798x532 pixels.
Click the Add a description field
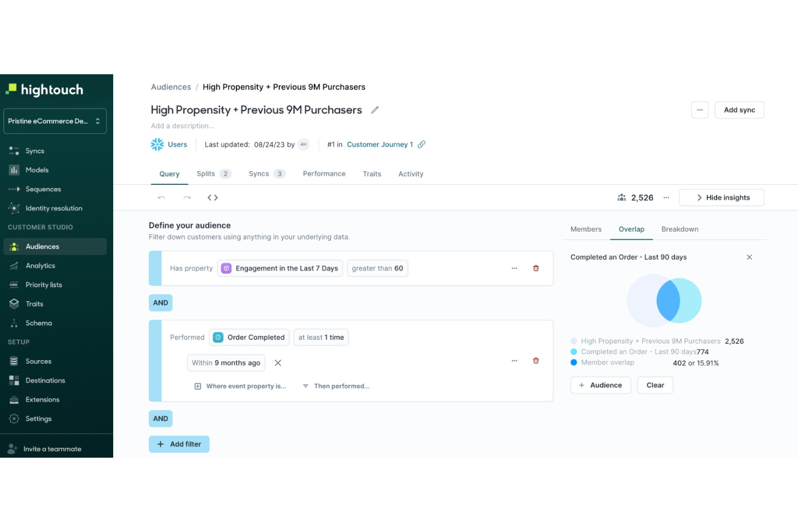(x=182, y=126)
